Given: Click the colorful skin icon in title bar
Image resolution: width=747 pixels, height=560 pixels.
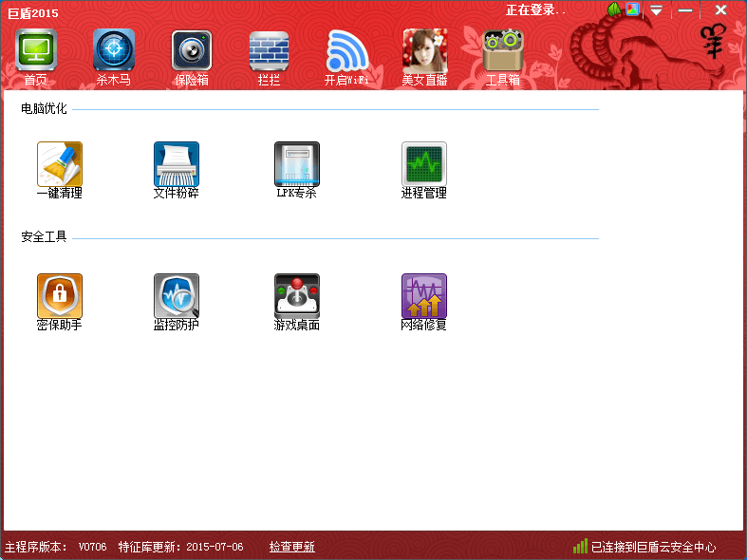Looking at the screenshot, I should click(x=632, y=9).
